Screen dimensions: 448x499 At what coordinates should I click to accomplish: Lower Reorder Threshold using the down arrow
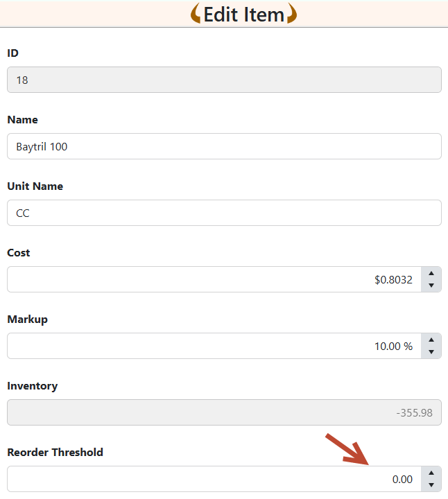pyautogui.click(x=431, y=485)
